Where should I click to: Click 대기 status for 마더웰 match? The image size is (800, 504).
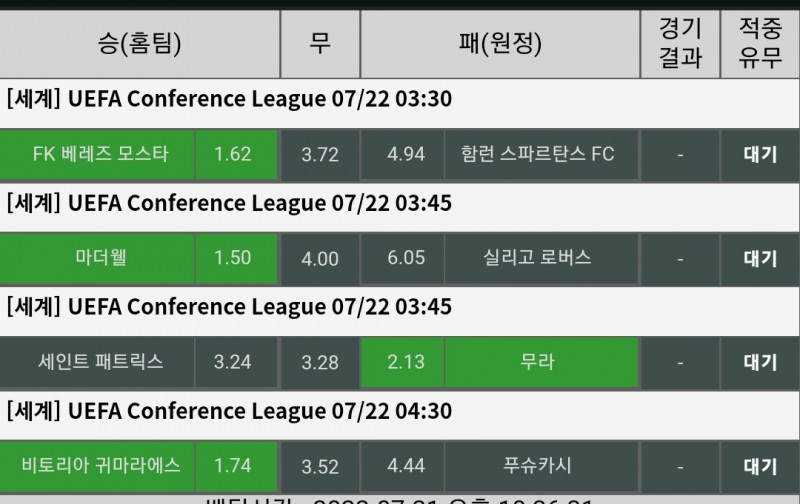click(760, 258)
